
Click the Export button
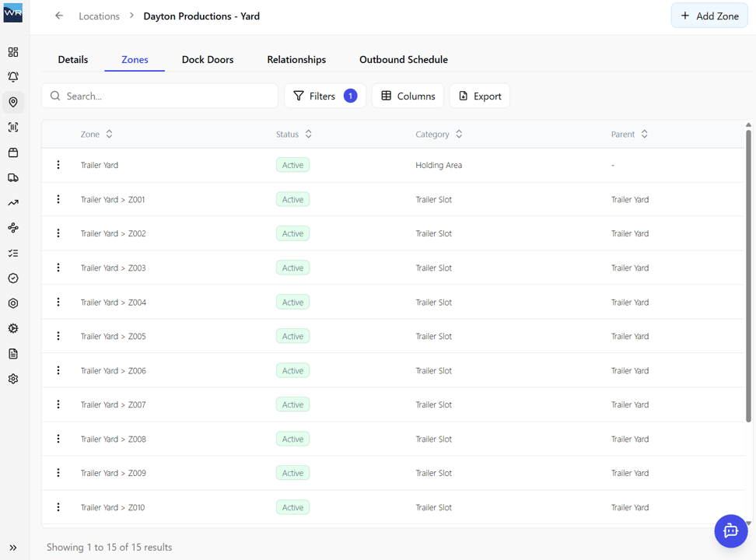point(480,96)
